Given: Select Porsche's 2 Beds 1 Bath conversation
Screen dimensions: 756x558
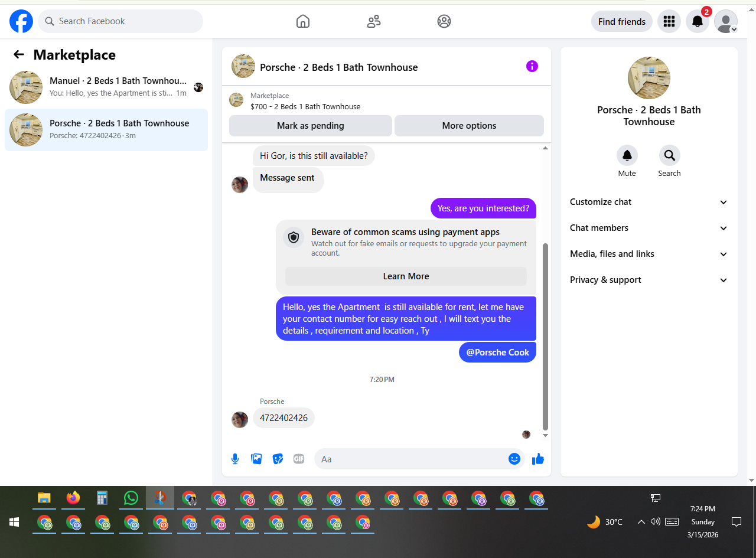Looking at the screenshot, I should (106, 130).
